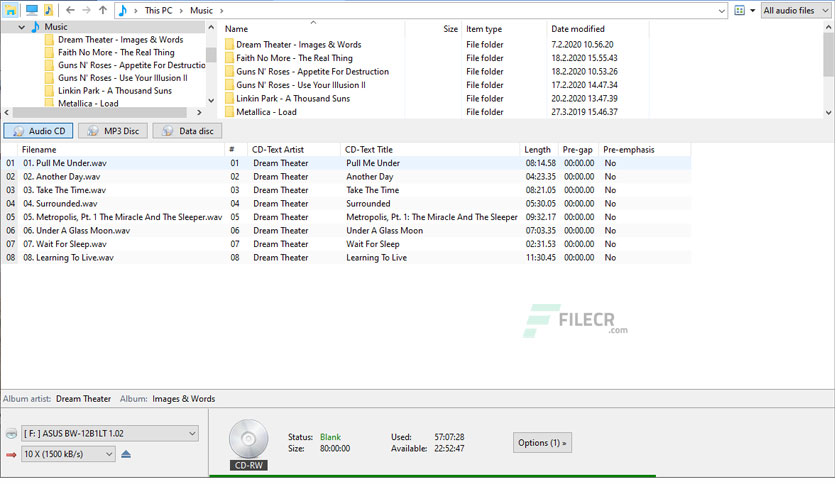Click the red burn speed arrow icon
The image size is (836, 484).
[11, 455]
